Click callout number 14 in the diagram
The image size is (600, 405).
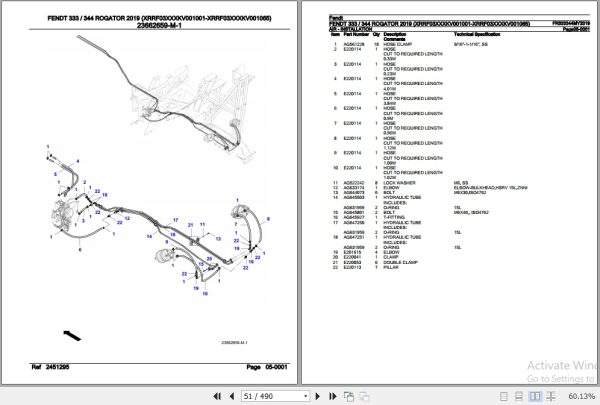point(149,236)
